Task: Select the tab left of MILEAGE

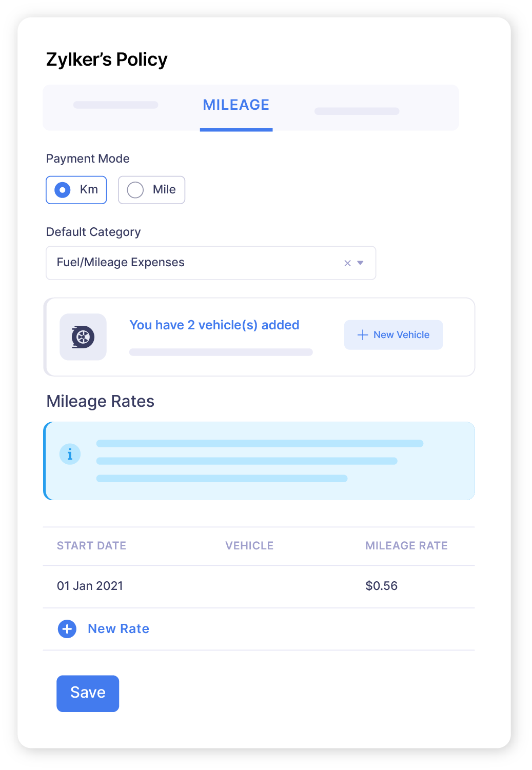Action: (115, 105)
